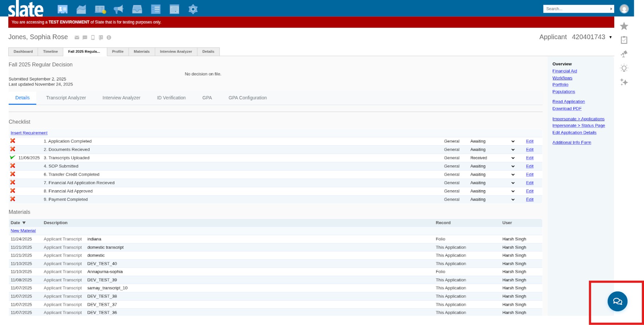The image size is (644, 325).
Task: Click the user avatar in top right
Action: (x=624, y=9)
